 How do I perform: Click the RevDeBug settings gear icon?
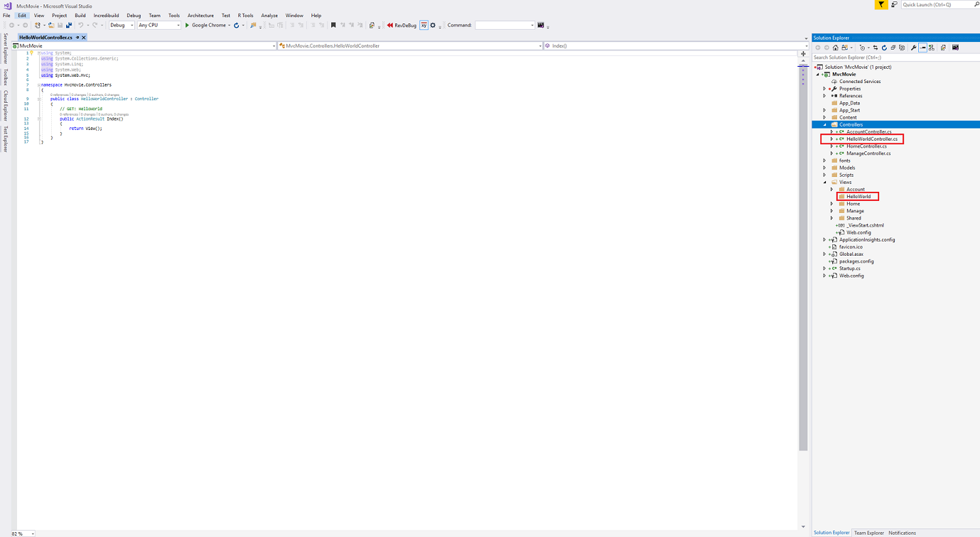[433, 26]
